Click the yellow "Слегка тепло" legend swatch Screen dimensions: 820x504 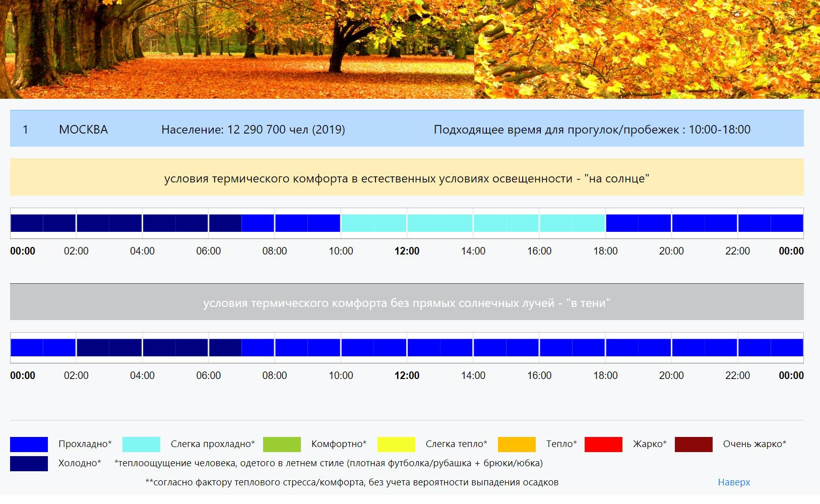coord(396,444)
